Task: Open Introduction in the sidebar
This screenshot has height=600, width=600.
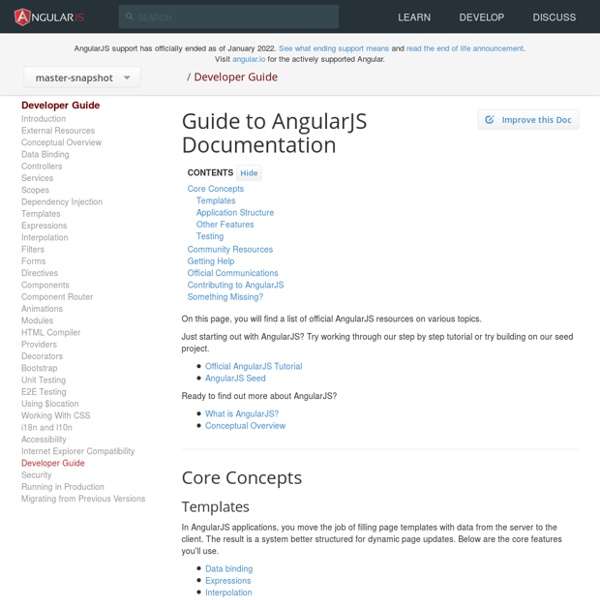Action: point(44,119)
